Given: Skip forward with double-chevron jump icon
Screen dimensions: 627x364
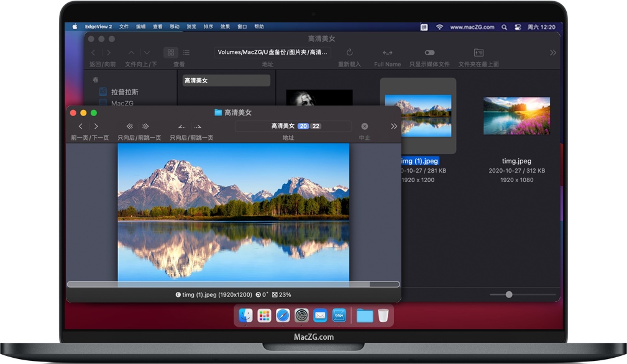Looking at the screenshot, I should pos(145,126).
